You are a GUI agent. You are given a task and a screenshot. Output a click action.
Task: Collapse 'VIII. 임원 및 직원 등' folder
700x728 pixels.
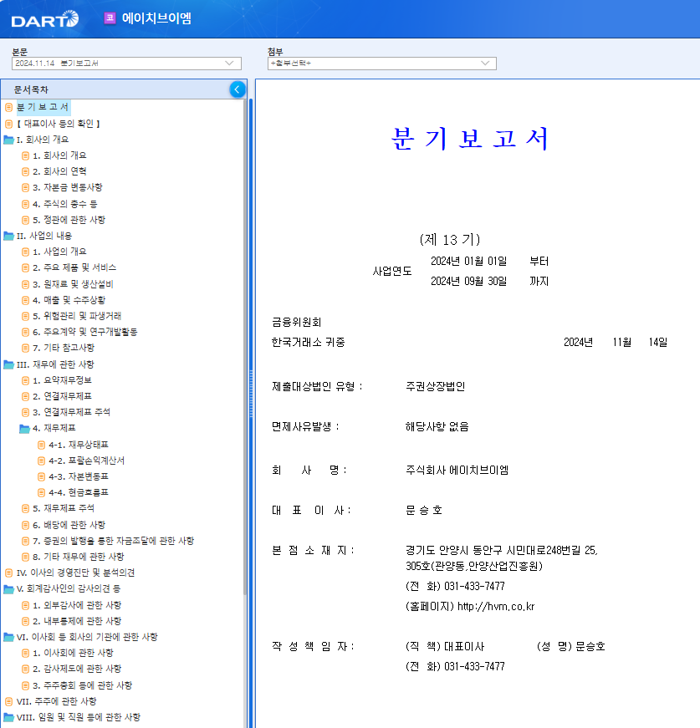[x=8, y=717]
